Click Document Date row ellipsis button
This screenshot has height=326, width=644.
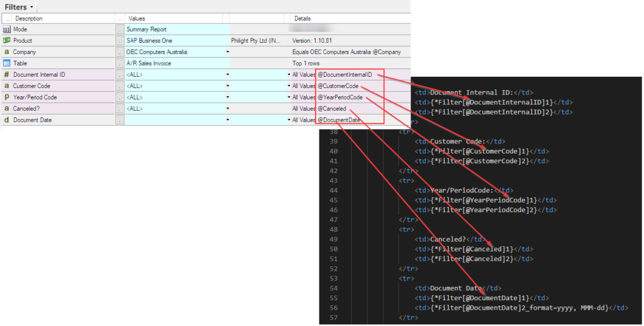119,120
